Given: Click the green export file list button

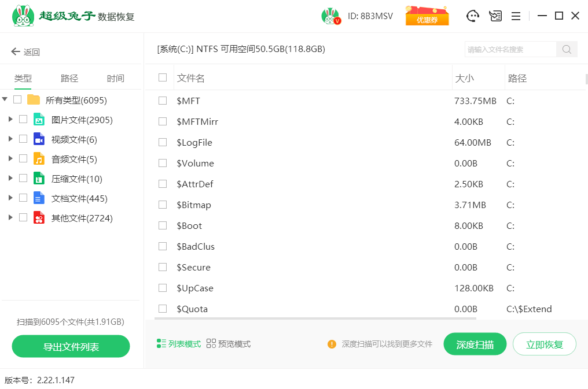Looking at the screenshot, I should [71, 347].
